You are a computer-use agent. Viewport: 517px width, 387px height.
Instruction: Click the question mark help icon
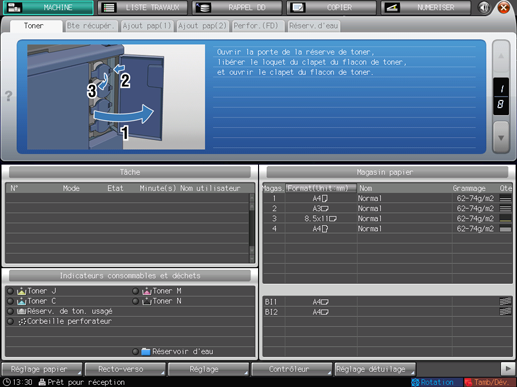[x=8, y=96]
